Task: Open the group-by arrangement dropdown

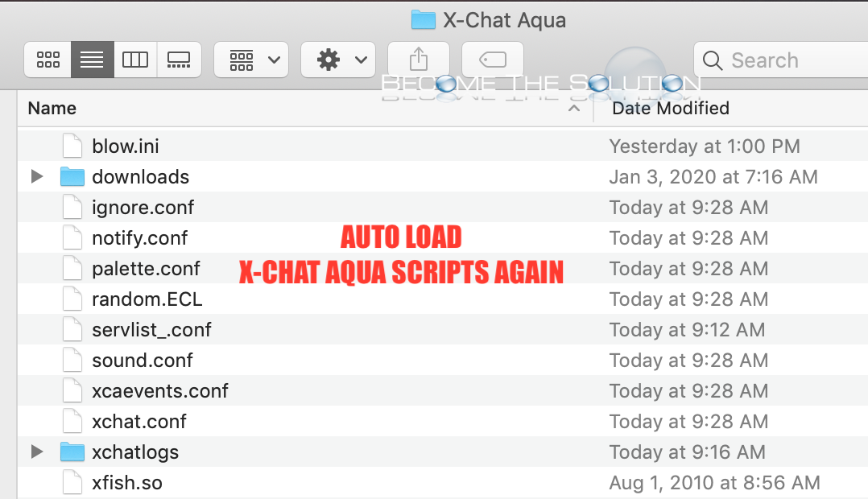Action: click(x=251, y=60)
